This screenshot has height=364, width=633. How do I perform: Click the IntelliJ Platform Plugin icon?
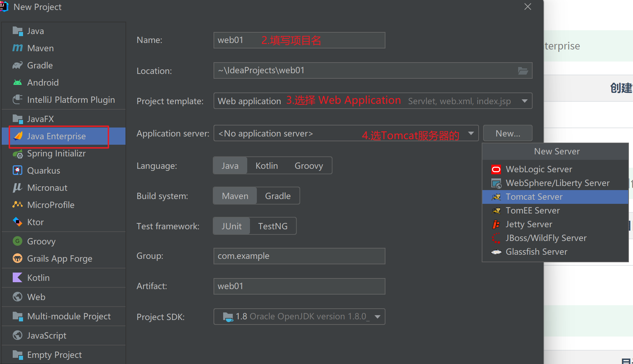tap(18, 100)
